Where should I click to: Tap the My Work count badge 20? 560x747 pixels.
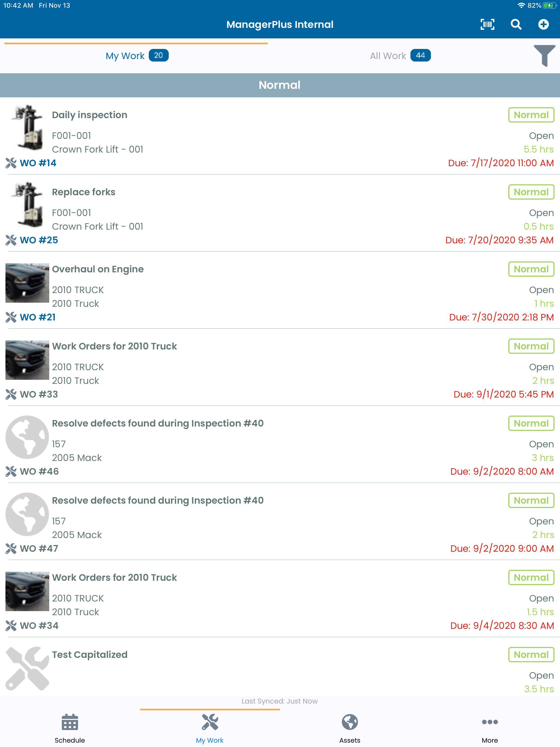[x=158, y=56]
